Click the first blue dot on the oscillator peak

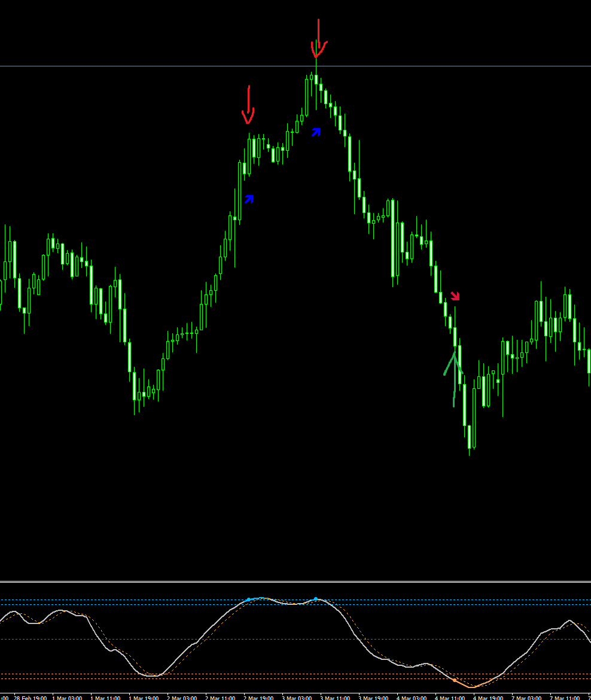(249, 599)
